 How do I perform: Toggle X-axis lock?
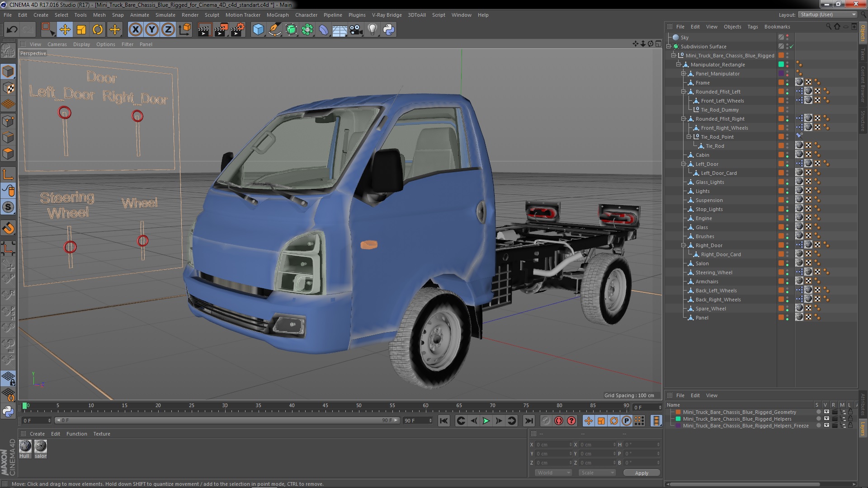(135, 30)
